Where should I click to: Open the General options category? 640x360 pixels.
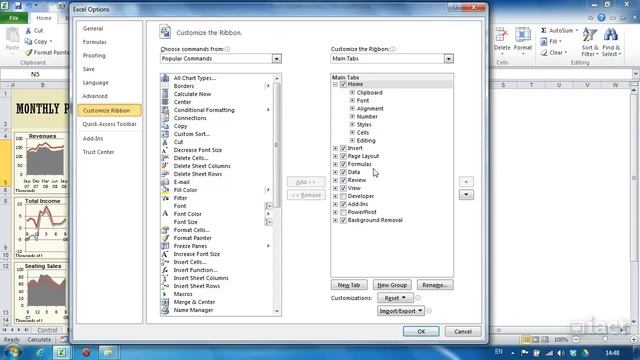(93, 29)
